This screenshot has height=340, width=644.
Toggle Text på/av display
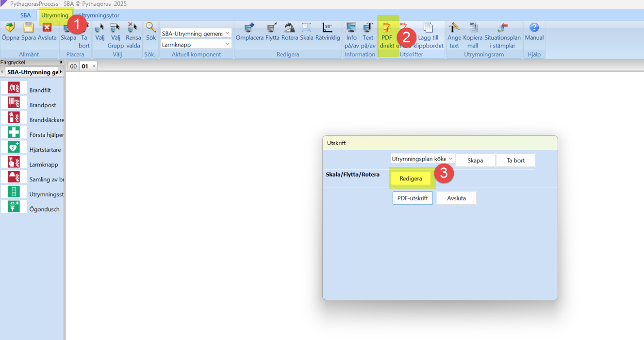click(x=368, y=28)
